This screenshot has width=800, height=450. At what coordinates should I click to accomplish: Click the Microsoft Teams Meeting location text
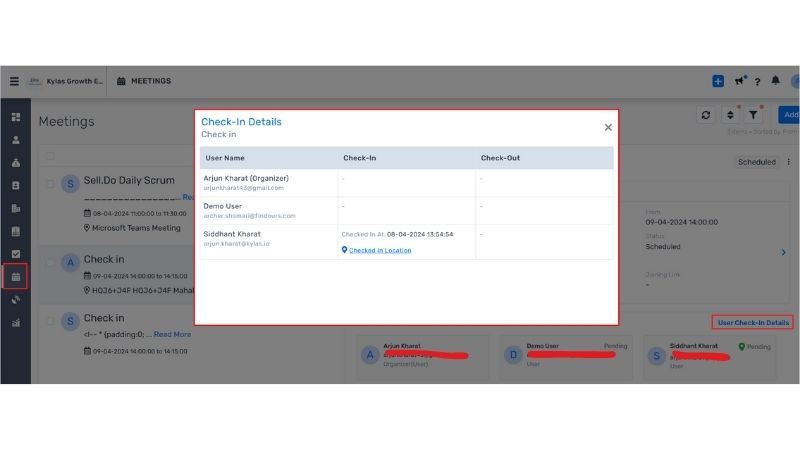136,228
